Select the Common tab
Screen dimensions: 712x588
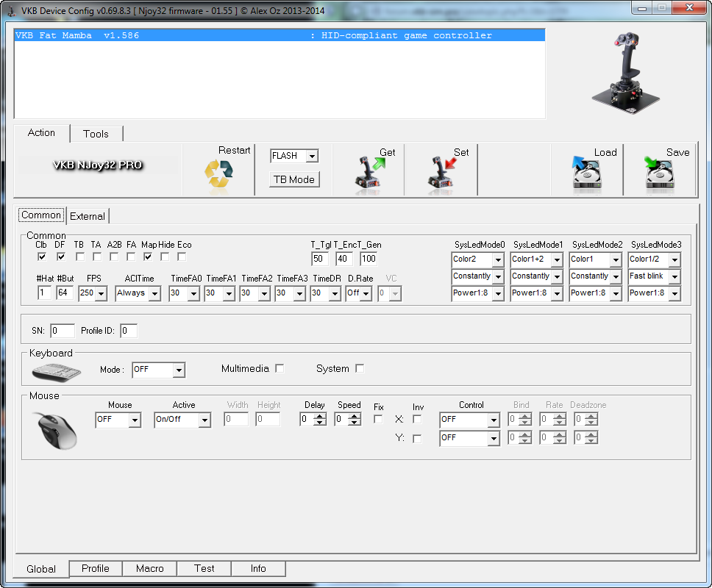coord(41,215)
